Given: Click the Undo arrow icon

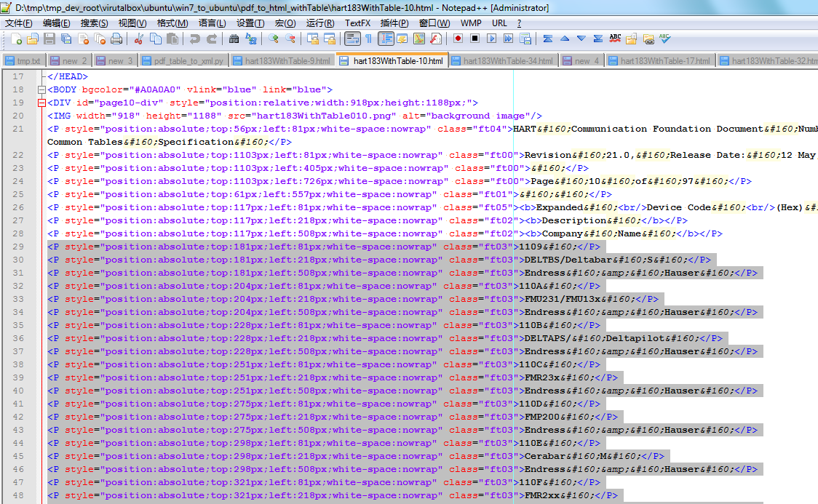Looking at the screenshot, I should tap(194, 39).
